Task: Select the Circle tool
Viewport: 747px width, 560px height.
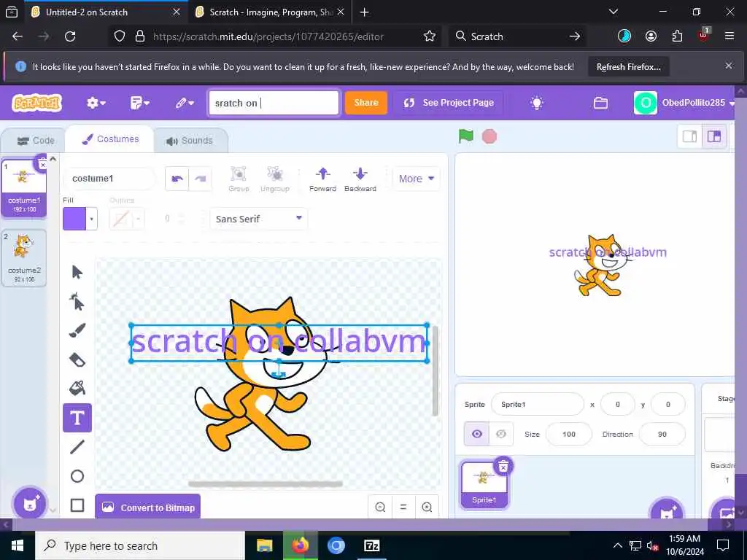Action: pos(77,476)
